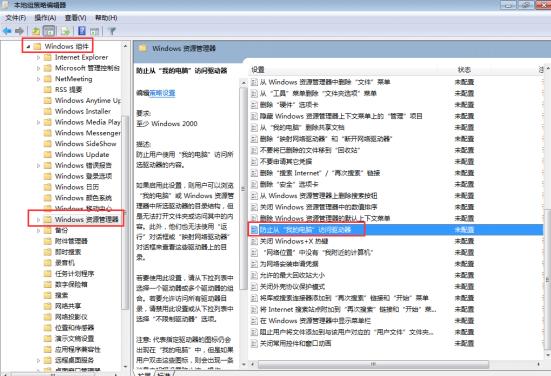Select policy 为网络安装申请凭据
Image resolution: width=551 pixels, height=376 pixels.
tap(289, 264)
